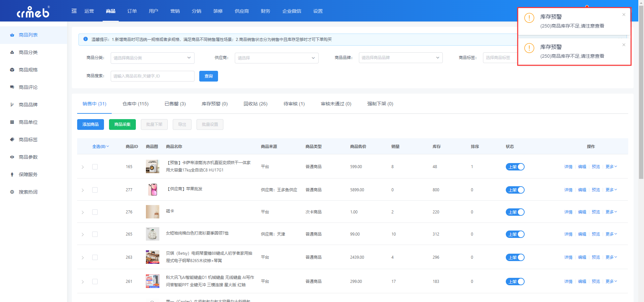Collapse sidebar with the hamburger menu icon
This screenshot has height=302, width=644.
pos(74,11)
